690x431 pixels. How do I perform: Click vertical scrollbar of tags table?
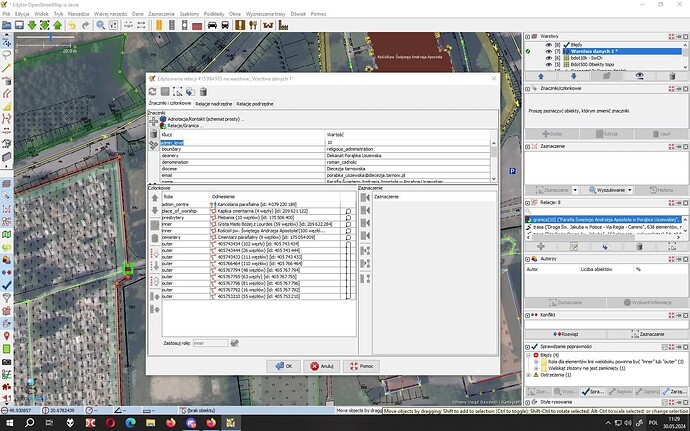click(x=493, y=162)
